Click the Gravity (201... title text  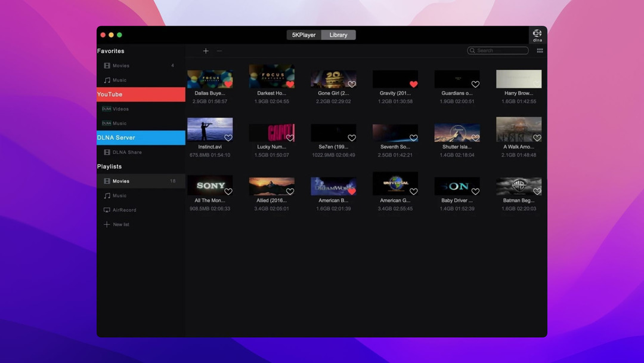coord(395,93)
